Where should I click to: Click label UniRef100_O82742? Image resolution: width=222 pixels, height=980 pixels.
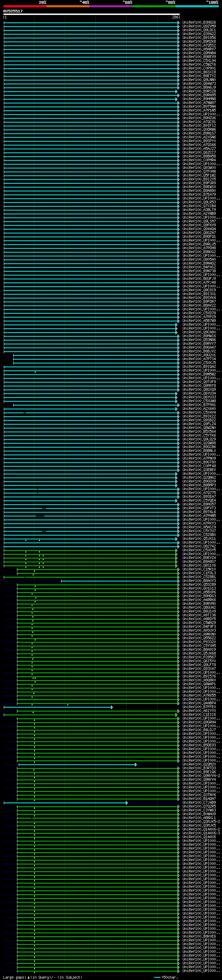click(x=199, y=546)
